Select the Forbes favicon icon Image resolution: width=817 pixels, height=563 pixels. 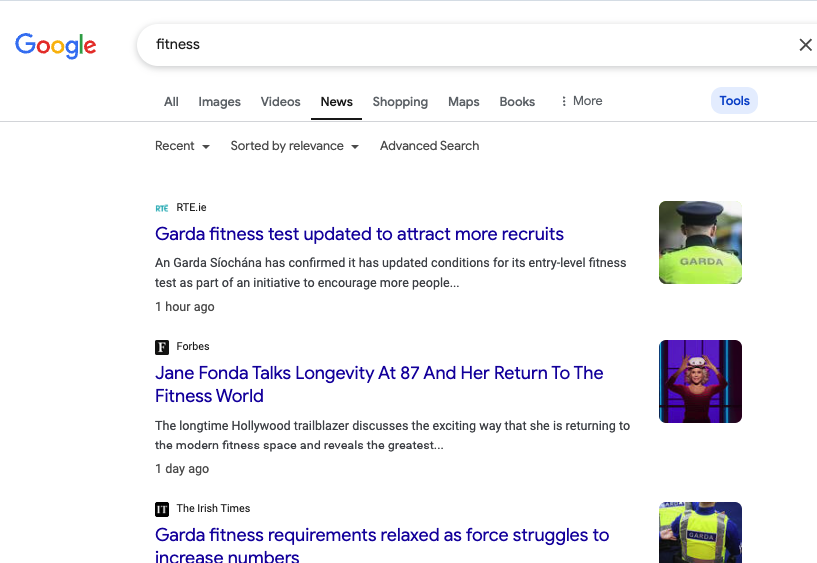click(162, 347)
